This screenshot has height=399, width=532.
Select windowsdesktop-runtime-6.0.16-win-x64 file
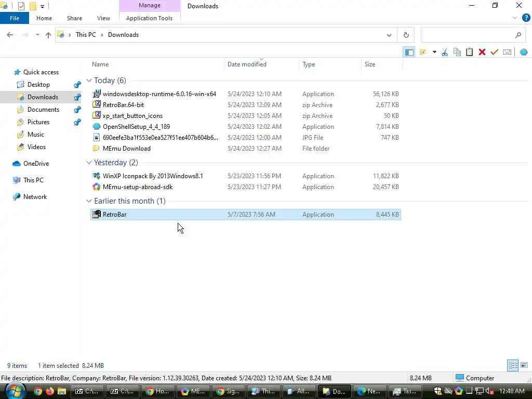pos(246,94)
